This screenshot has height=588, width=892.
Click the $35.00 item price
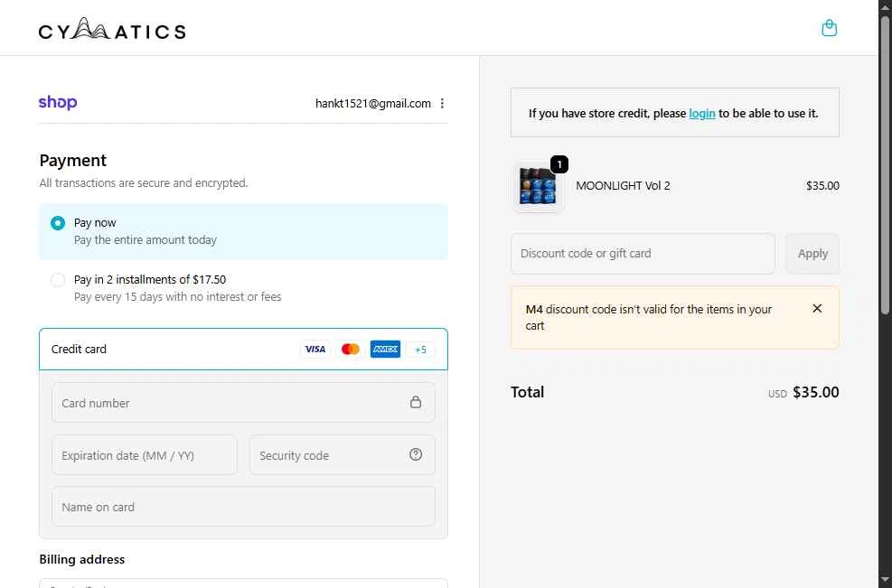[822, 186]
